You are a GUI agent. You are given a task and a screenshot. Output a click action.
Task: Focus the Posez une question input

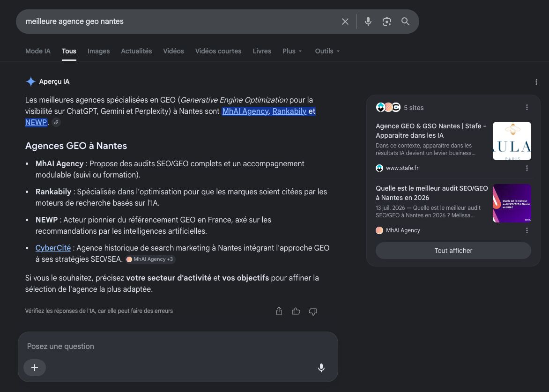pos(178,346)
